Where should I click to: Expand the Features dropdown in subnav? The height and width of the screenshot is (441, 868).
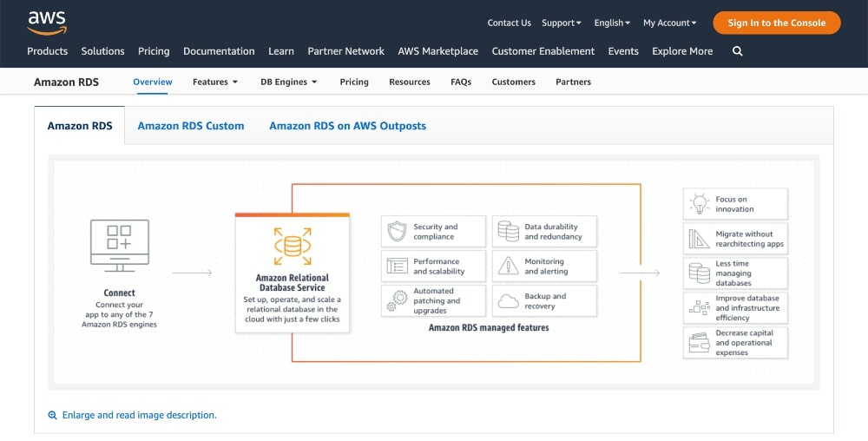click(x=214, y=82)
